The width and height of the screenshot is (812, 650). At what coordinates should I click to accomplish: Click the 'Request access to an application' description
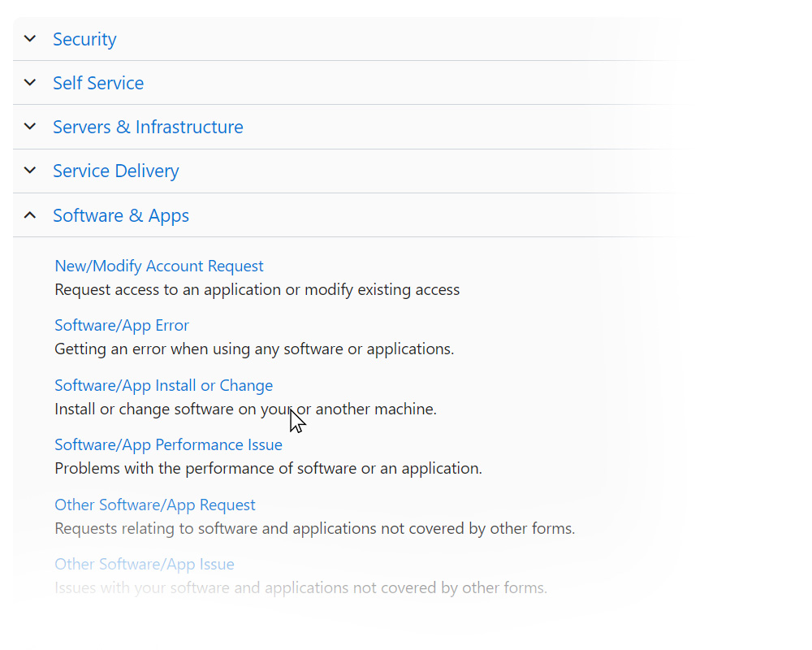(257, 289)
